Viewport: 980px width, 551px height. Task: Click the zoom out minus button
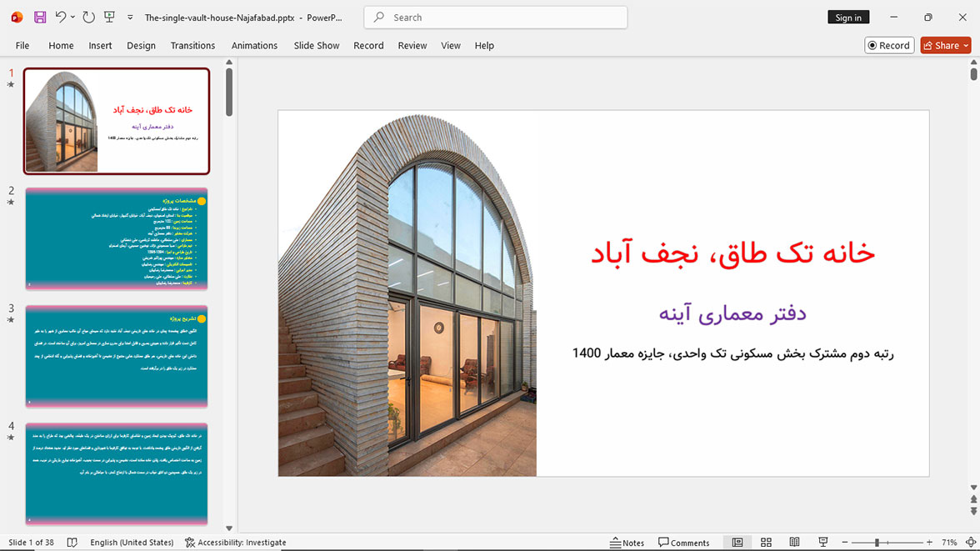click(845, 542)
